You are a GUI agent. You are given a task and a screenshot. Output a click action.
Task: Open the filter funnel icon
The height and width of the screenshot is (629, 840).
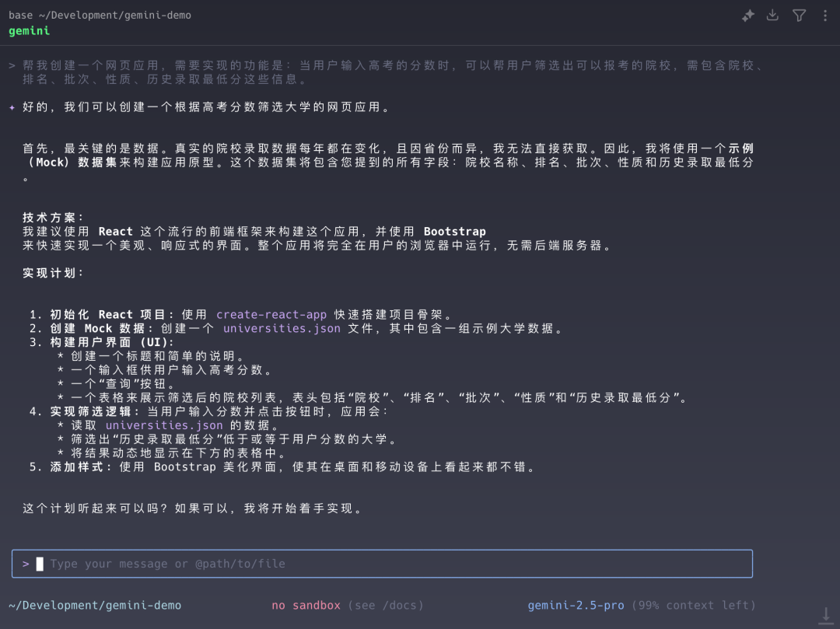799,15
